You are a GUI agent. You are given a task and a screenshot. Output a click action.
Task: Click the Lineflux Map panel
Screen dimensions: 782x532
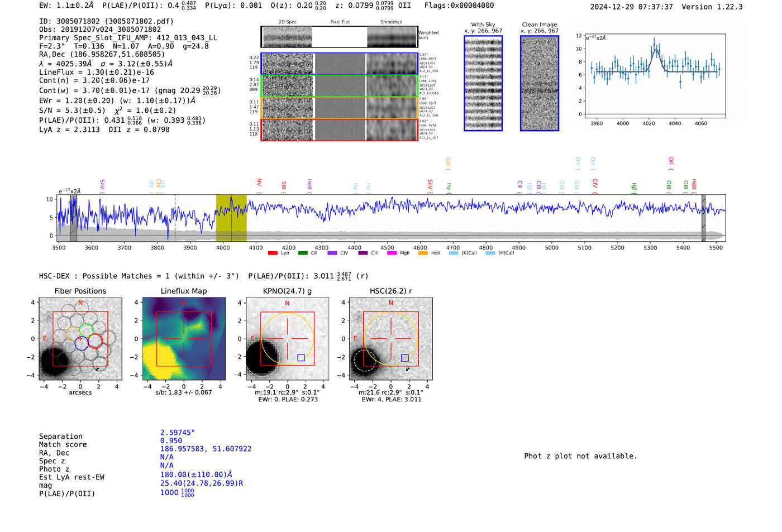[184, 339]
